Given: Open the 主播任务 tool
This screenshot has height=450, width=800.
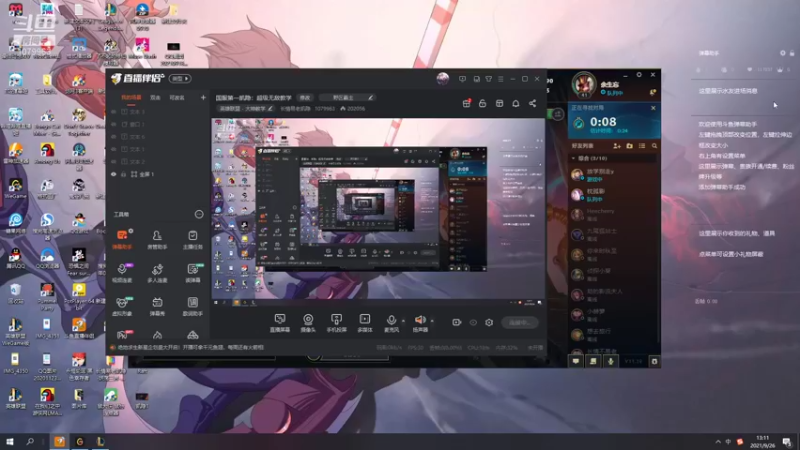Looking at the screenshot, I should 192,239.
